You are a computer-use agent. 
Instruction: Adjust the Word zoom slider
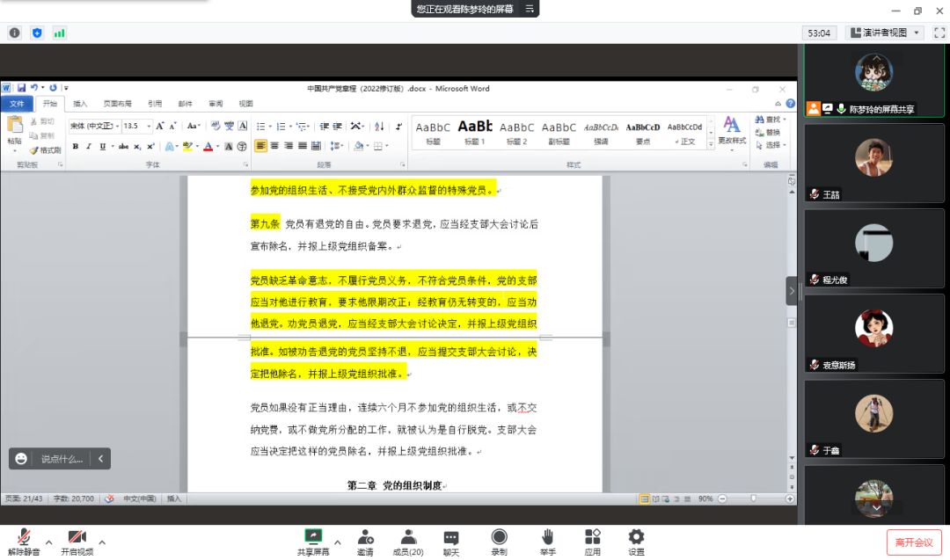coord(753,498)
